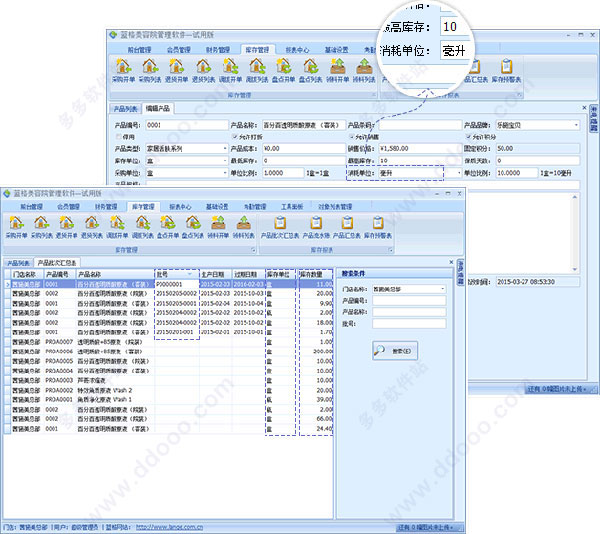Viewport: 600px width, 534px height.
Task: Expand the 门店名称 dropdown in the search panel
Action: pyautogui.click(x=443, y=289)
